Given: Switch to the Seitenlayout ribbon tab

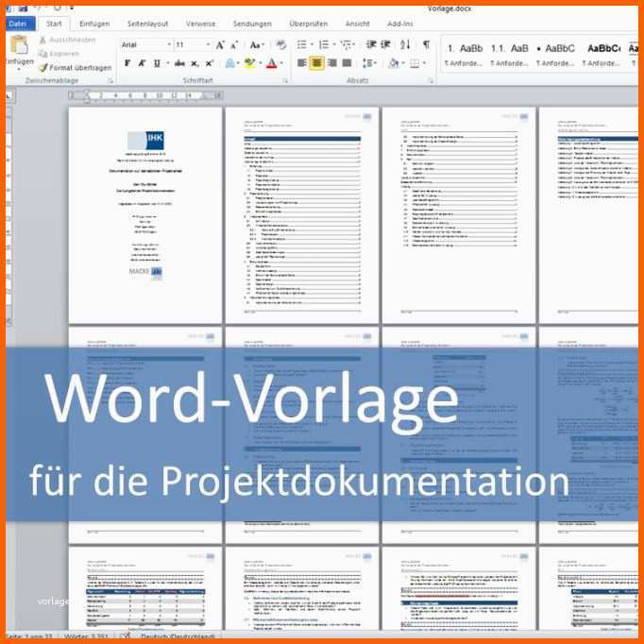Looking at the screenshot, I should pos(146,24).
